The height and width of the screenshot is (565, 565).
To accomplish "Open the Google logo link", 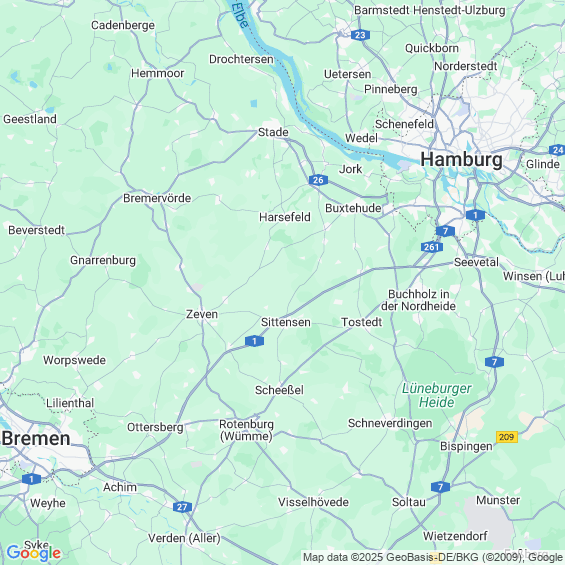I will click(x=34, y=553).
